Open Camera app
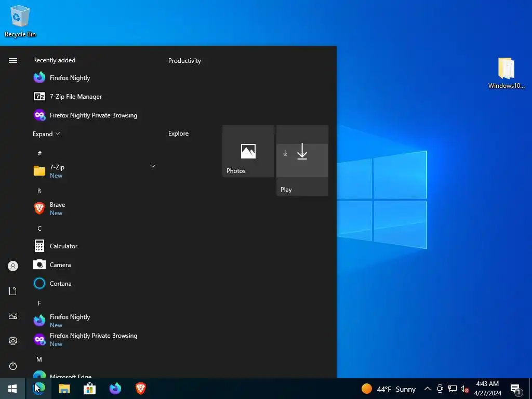This screenshot has width=532, height=399. 95,264
